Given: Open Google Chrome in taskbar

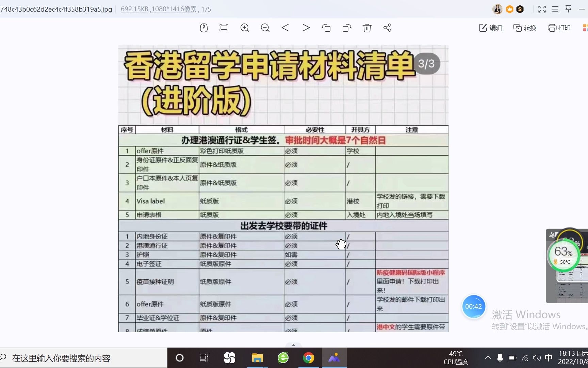Looking at the screenshot, I should point(309,358).
